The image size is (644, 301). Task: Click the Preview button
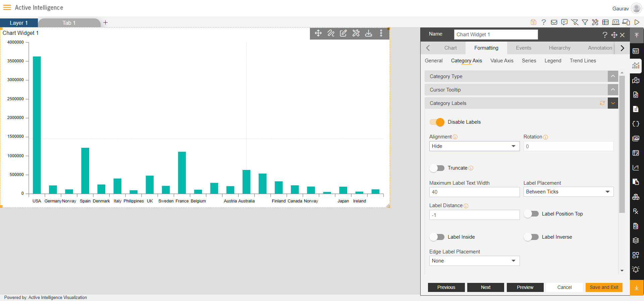coord(525,287)
